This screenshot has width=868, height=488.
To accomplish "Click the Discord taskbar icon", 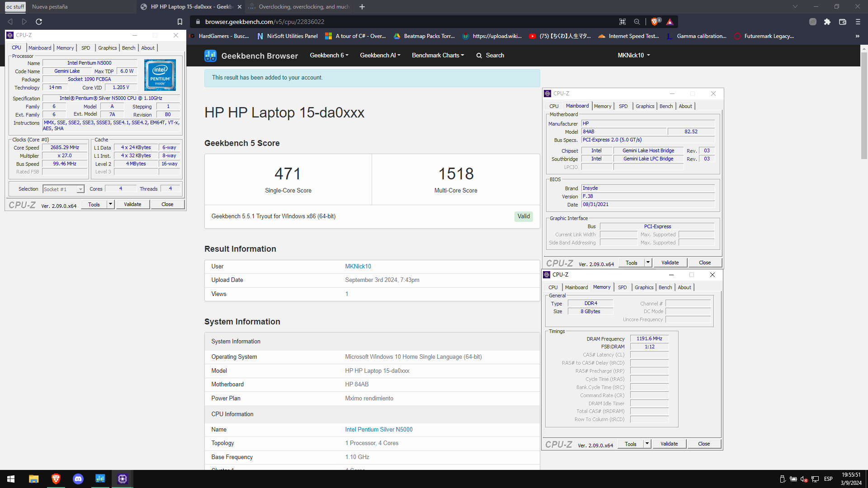I will coord(78,479).
